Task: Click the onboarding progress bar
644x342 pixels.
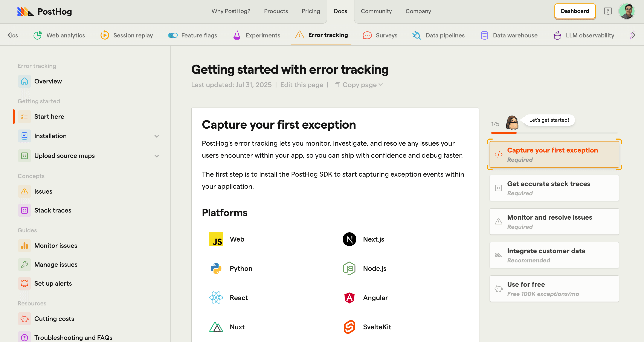Action: [x=554, y=133]
